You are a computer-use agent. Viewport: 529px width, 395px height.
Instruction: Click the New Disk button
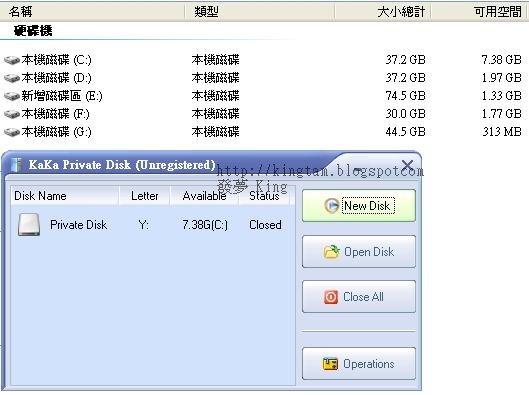(359, 205)
